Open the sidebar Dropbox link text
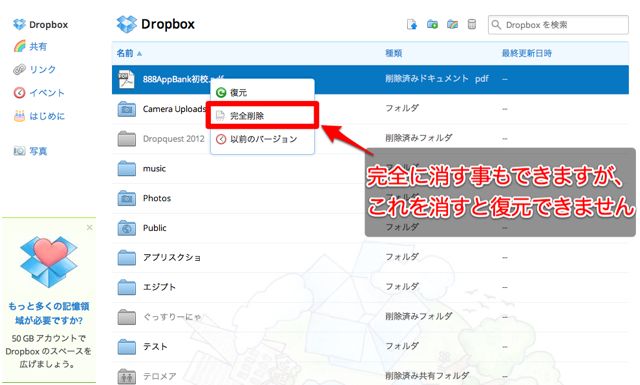Image resolution: width=640 pixels, height=385 pixels. [x=49, y=24]
